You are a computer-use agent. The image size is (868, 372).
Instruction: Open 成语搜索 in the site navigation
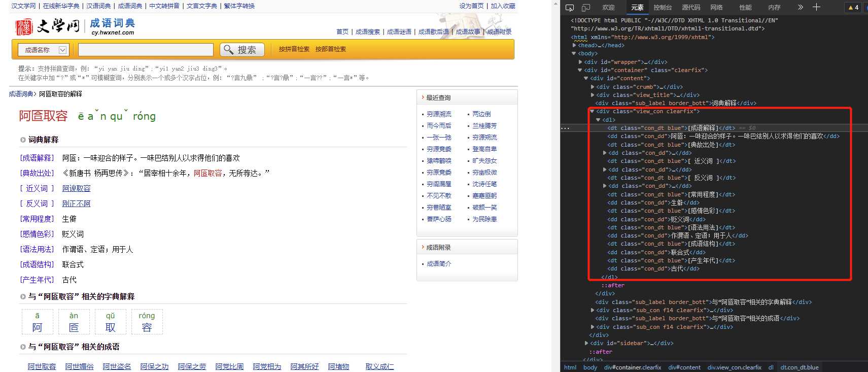point(368,31)
